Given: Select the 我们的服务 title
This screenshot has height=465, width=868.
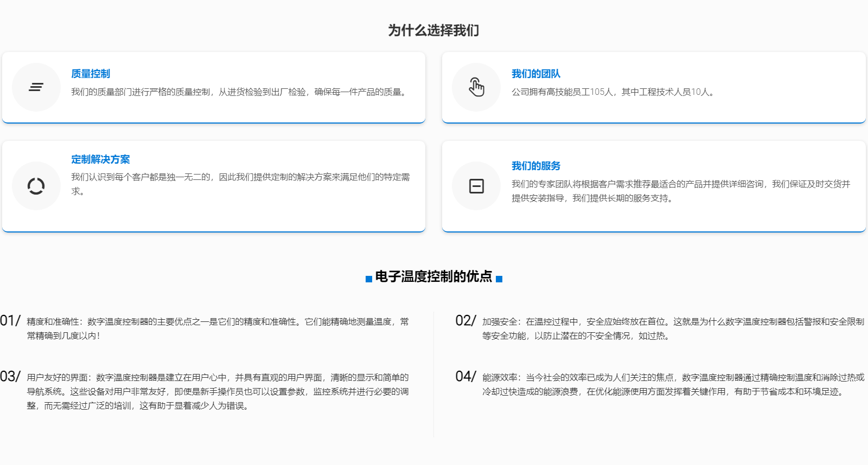Looking at the screenshot, I should click(535, 166).
